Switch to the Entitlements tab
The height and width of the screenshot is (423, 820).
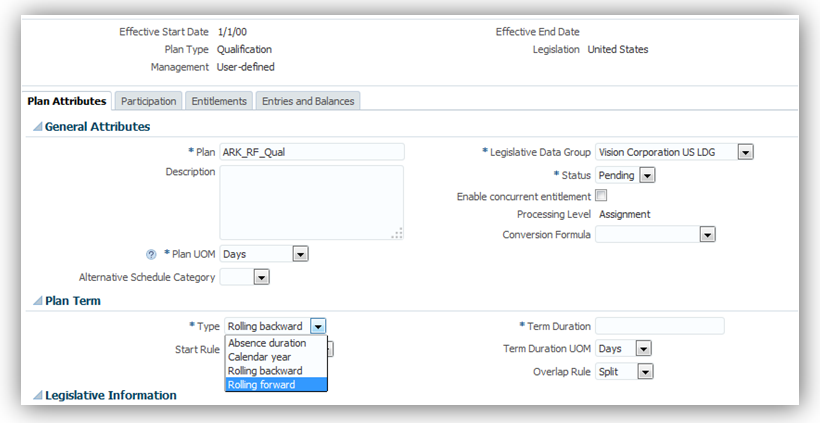coord(218,100)
